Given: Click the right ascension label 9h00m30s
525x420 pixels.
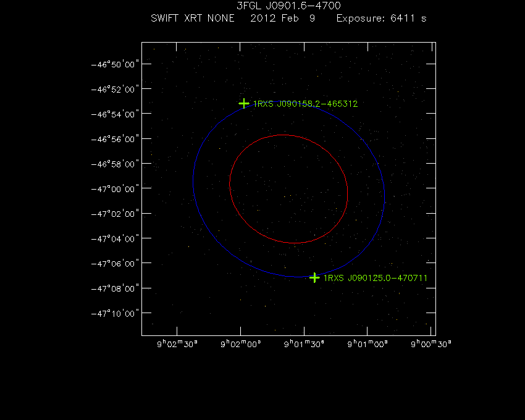Looking at the screenshot, I should [x=431, y=344].
